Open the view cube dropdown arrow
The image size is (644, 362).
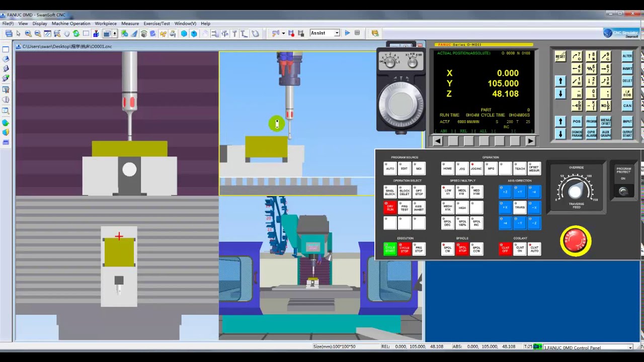click(115, 34)
